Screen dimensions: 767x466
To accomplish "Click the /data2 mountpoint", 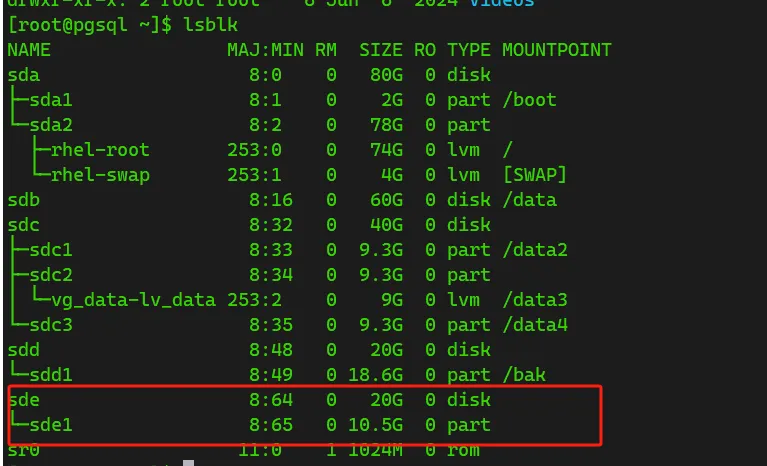I will [535, 250].
